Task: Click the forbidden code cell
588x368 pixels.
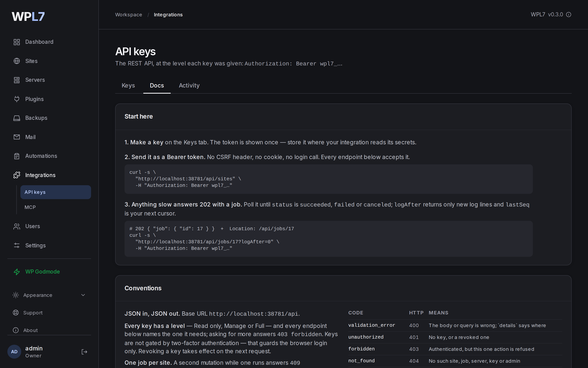Action: 361,349
